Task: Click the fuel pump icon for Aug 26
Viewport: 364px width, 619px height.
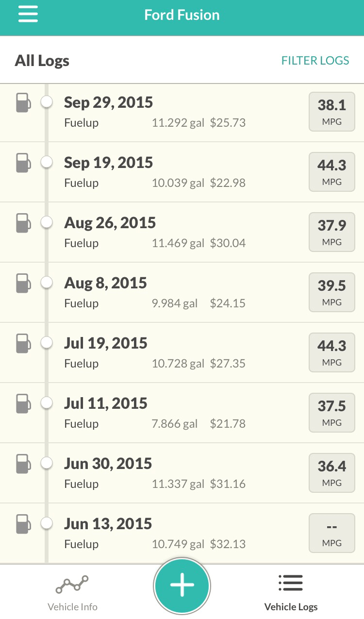Action: pos(23,223)
